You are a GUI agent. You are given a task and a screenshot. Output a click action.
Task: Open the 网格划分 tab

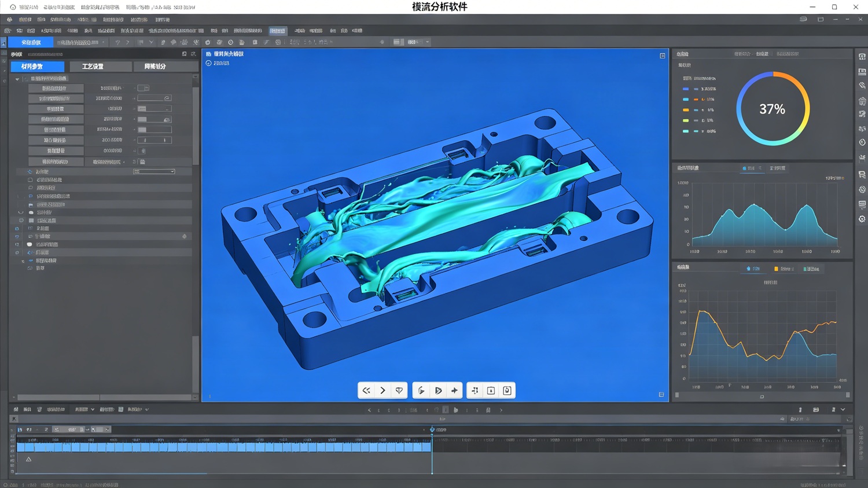pyautogui.click(x=155, y=67)
